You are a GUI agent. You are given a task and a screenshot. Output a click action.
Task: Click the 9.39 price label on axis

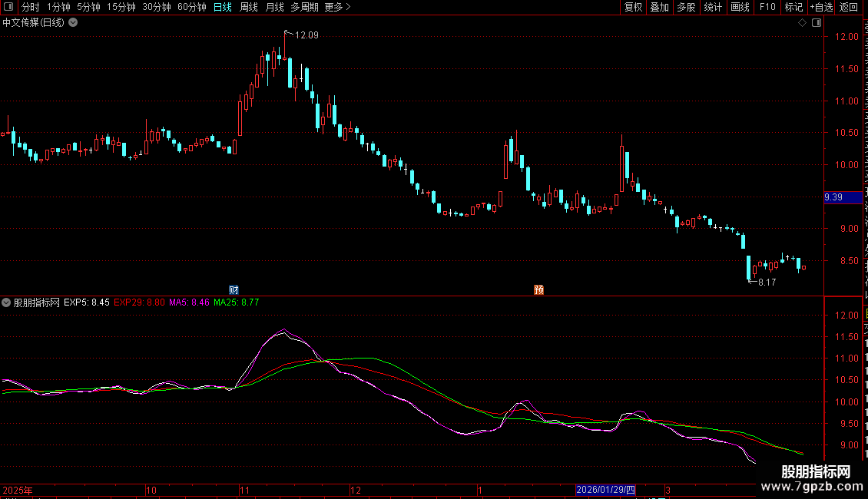[834, 197]
